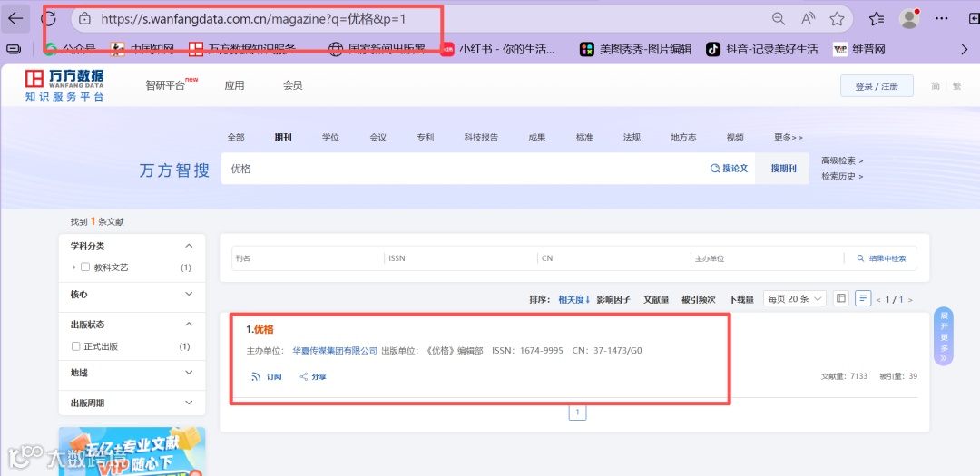The image size is (980, 476).
Task: Click the ISSN filter input field
Action: [x=461, y=258]
